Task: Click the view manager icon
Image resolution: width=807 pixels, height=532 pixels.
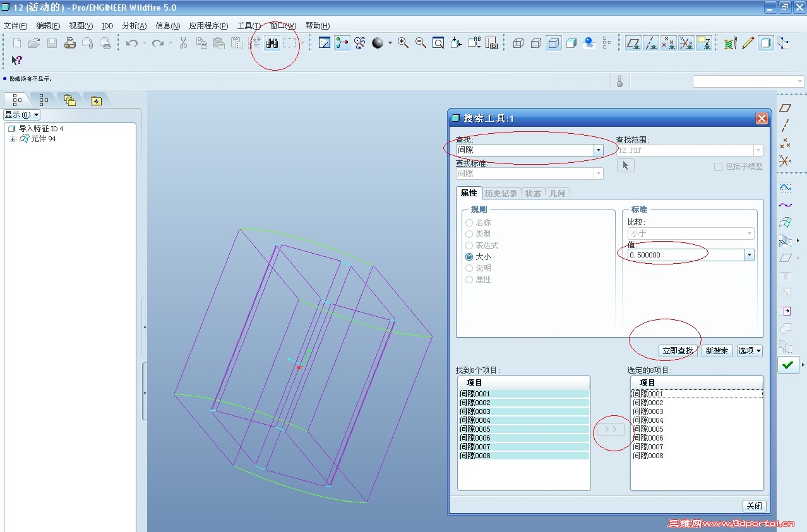Action: [x=491, y=43]
